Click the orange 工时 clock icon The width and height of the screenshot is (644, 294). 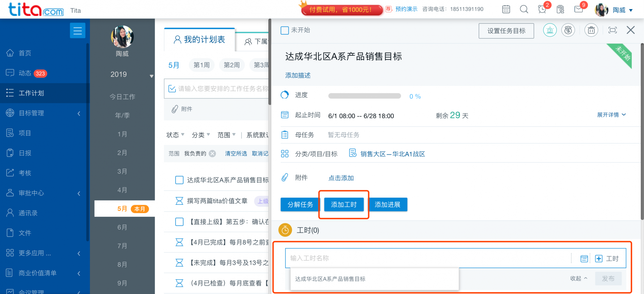(x=285, y=230)
